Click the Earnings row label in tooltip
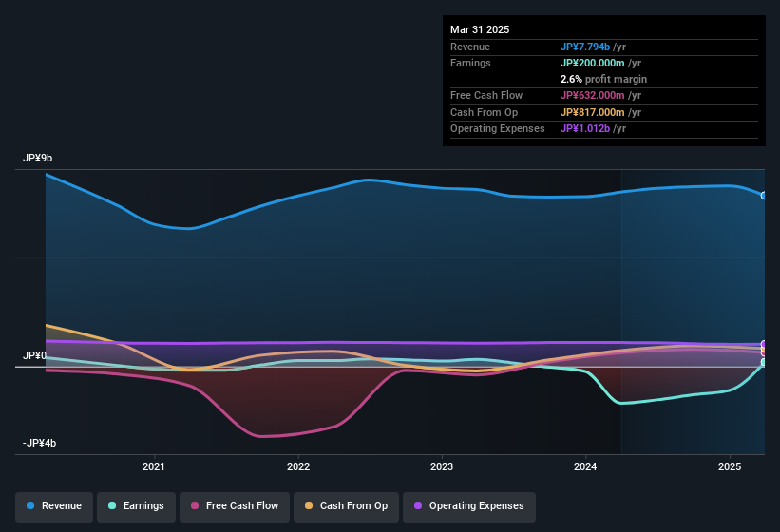Image resolution: width=780 pixels, height=532 pixels. coord(470,63)
